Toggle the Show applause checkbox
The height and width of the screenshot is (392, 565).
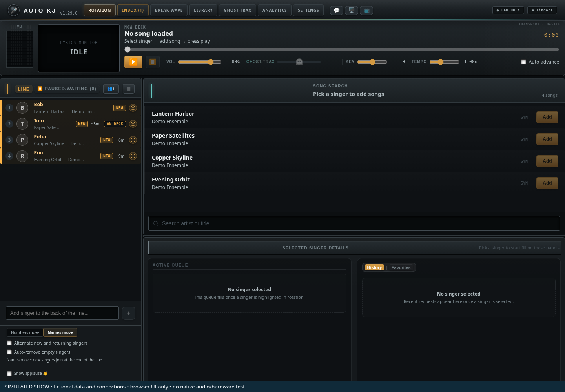[x=9, y=374]
